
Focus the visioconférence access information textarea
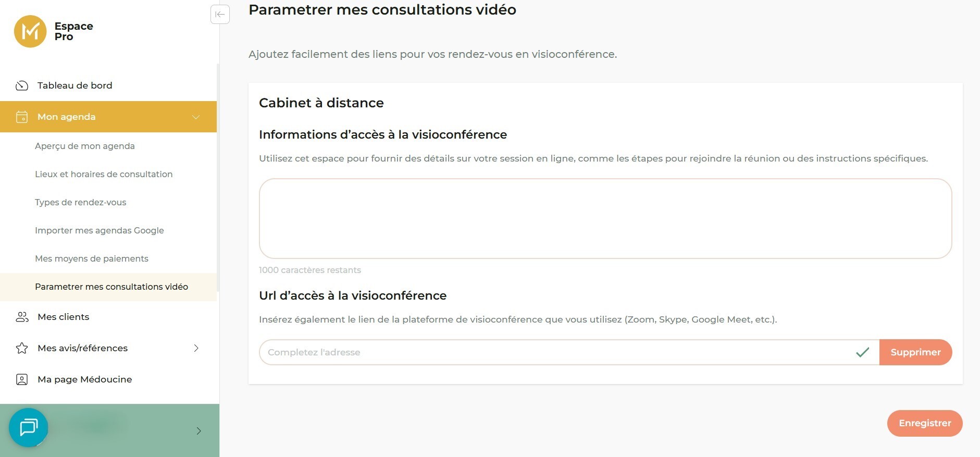pos(605,218)
